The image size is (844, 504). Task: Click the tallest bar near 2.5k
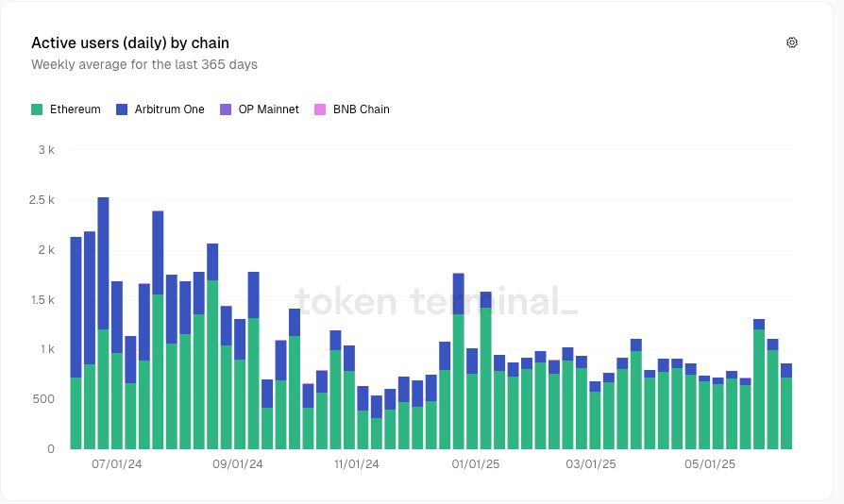(x=103, y=323)
